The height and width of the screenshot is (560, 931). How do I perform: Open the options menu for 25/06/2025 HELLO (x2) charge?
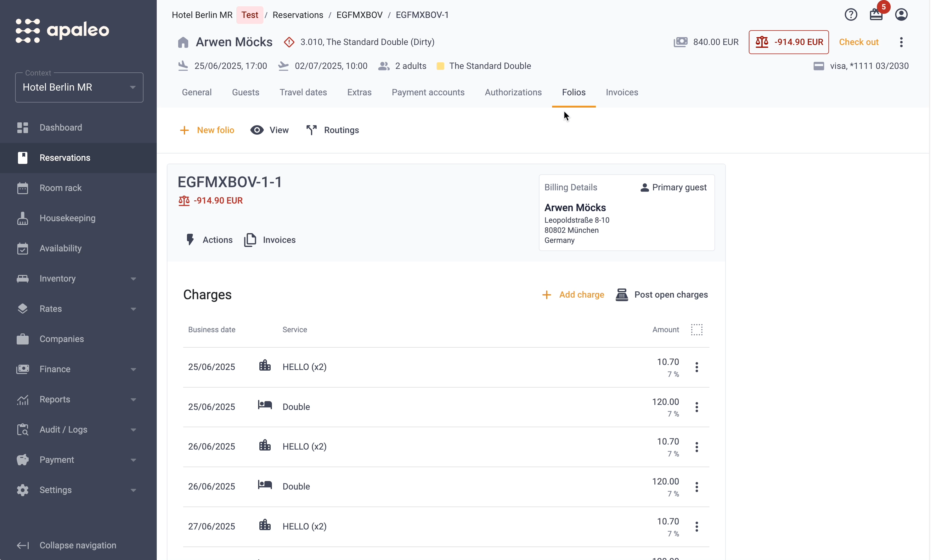tap(697, 367)
